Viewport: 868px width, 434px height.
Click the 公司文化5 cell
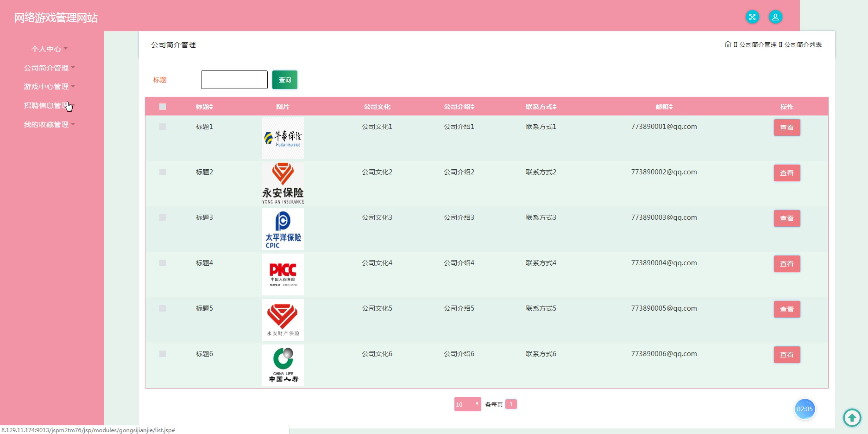click(377, 308)
